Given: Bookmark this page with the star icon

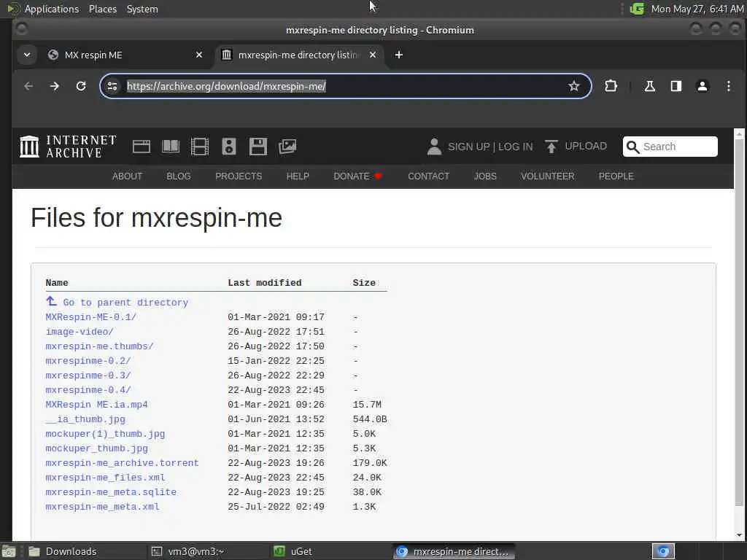Looking at the screenshot, I should coord(573,86).
